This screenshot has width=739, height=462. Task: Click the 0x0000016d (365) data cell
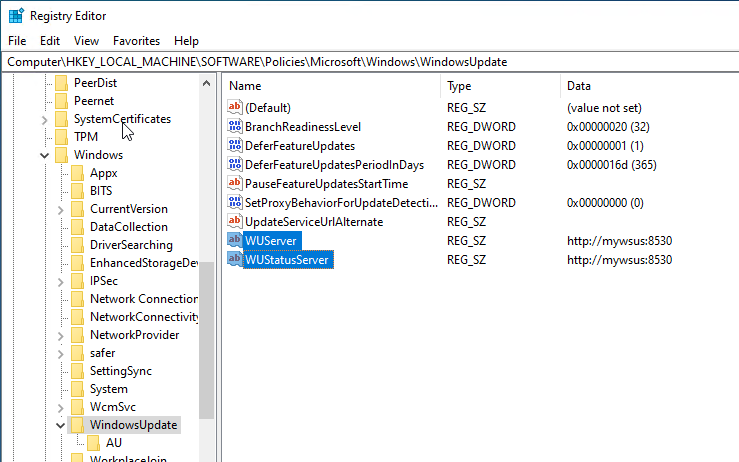[611, 165]
